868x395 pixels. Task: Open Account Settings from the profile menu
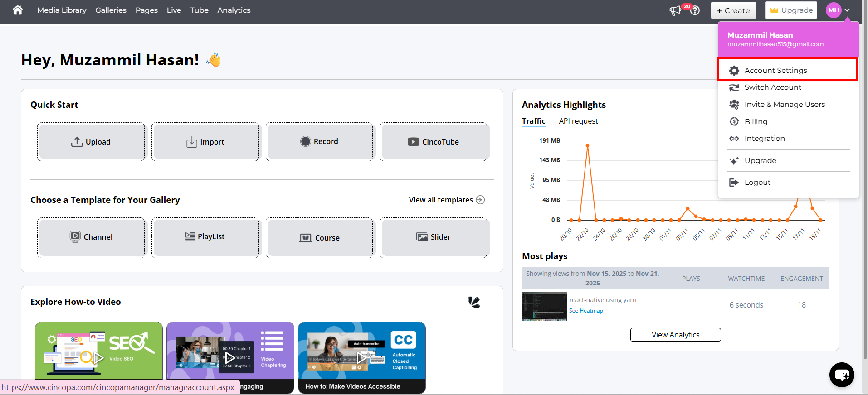(775, 70)
